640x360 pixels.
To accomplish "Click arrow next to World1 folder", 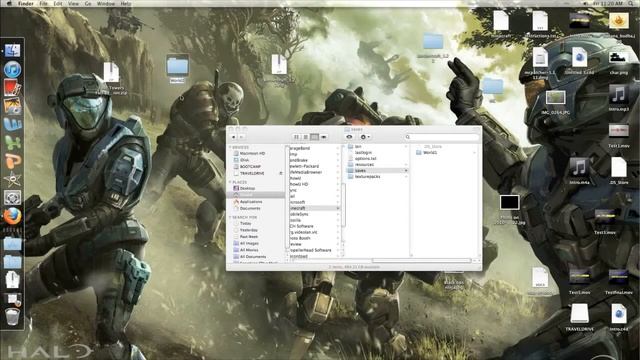I will 474,153.
